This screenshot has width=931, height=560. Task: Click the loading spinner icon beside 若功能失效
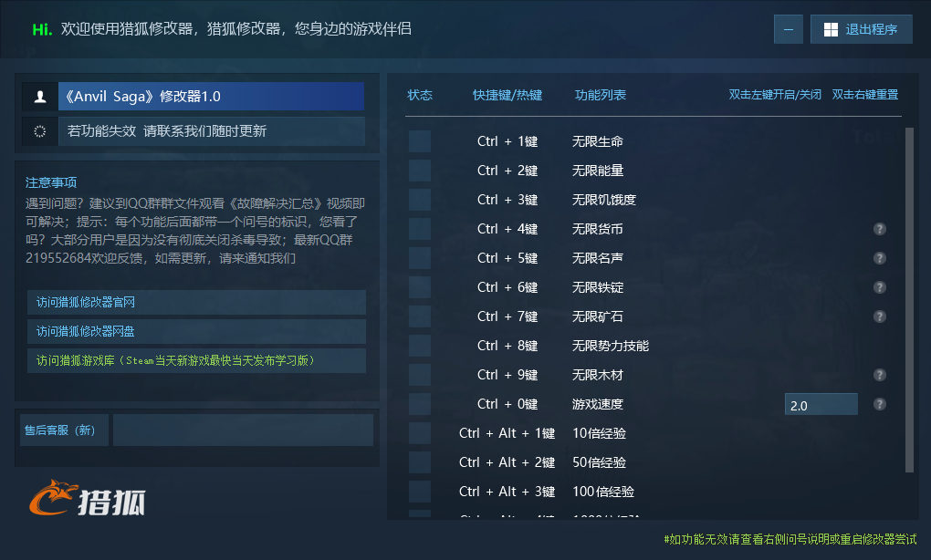pos(40,131)
